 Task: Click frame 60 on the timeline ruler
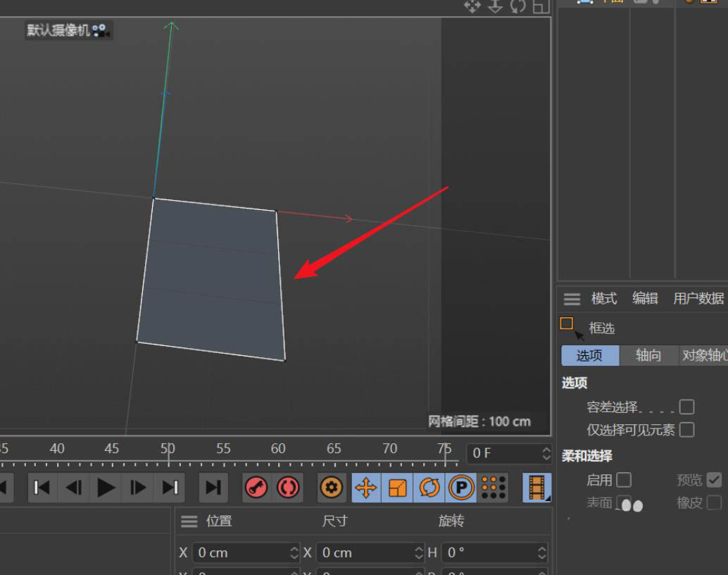(x=278, y=450)
